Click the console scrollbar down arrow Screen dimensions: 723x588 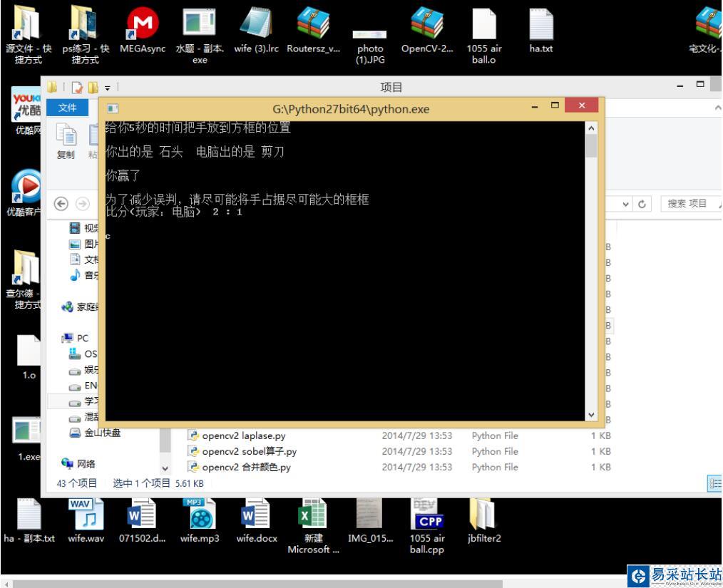591,415
